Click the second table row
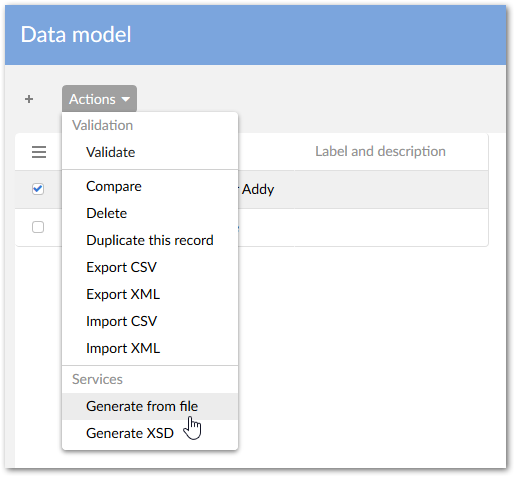 click(x=252, y=227)
